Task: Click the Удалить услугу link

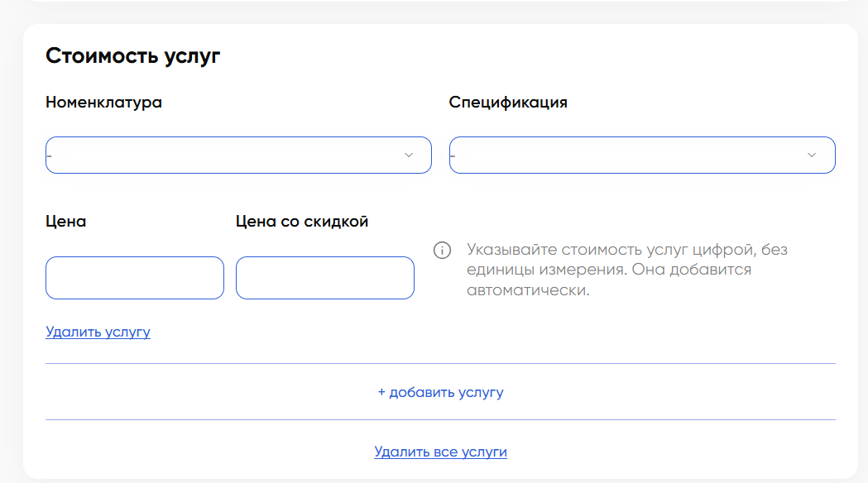Action: (98, 332)
